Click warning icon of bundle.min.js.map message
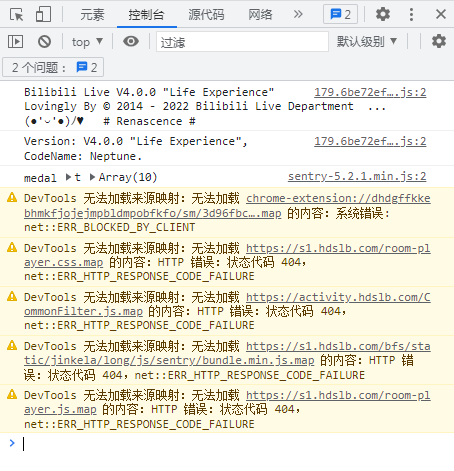 pos(12,345)
